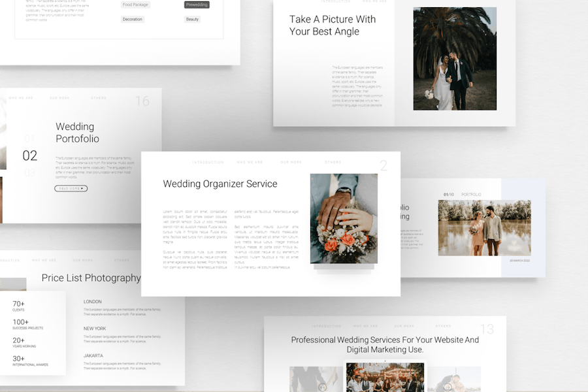
Task: Click London description text on Price List slide
Action: click(122, 312)
